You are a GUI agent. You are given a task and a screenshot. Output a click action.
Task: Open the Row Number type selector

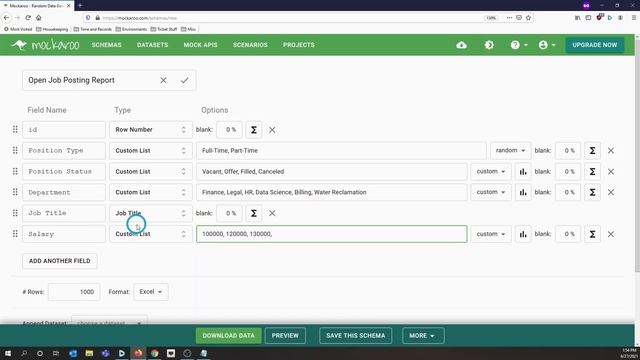151,130
